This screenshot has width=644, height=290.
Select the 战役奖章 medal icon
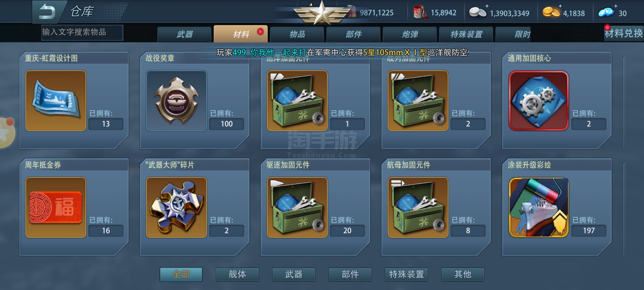177,101
